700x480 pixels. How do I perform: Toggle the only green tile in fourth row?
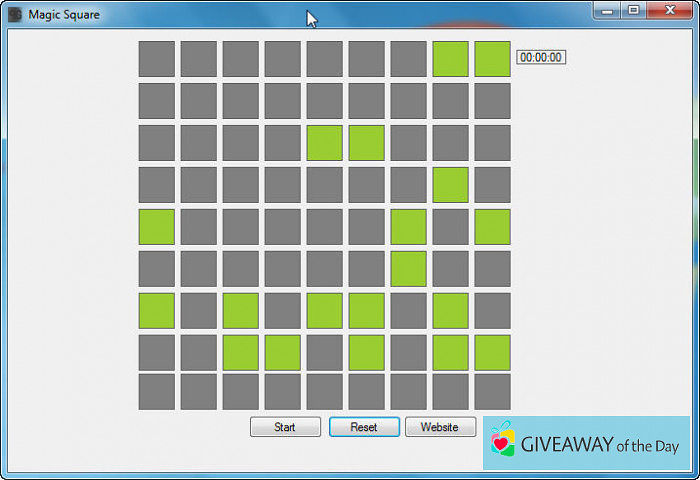coord(450,185)
